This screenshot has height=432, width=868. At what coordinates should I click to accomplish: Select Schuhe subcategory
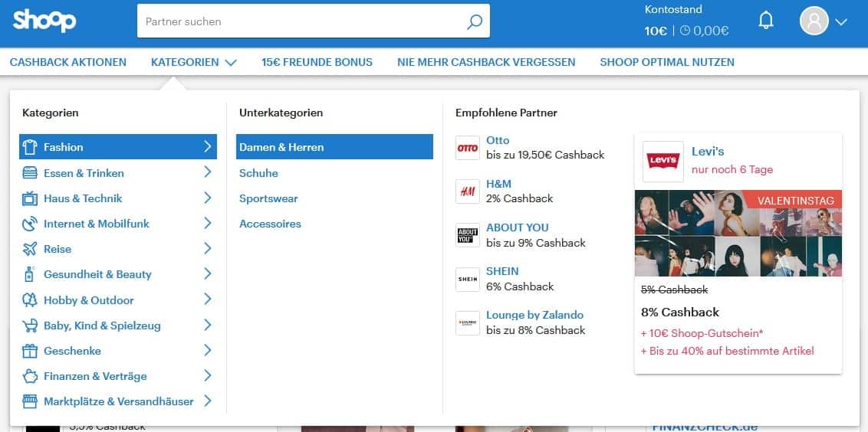258,173
